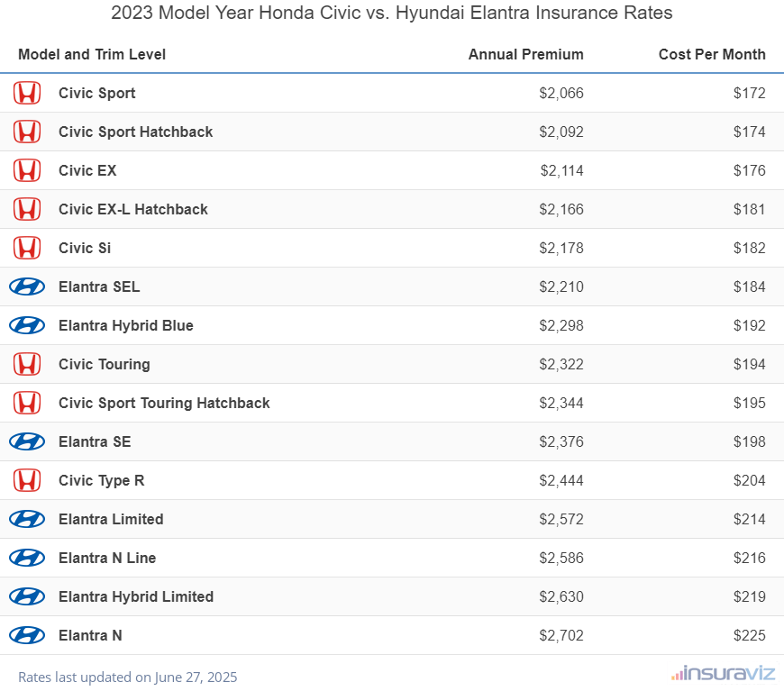784x691 pixels.
Task: Click the Annual Premium column header
Action: click(x=526, y=54)
